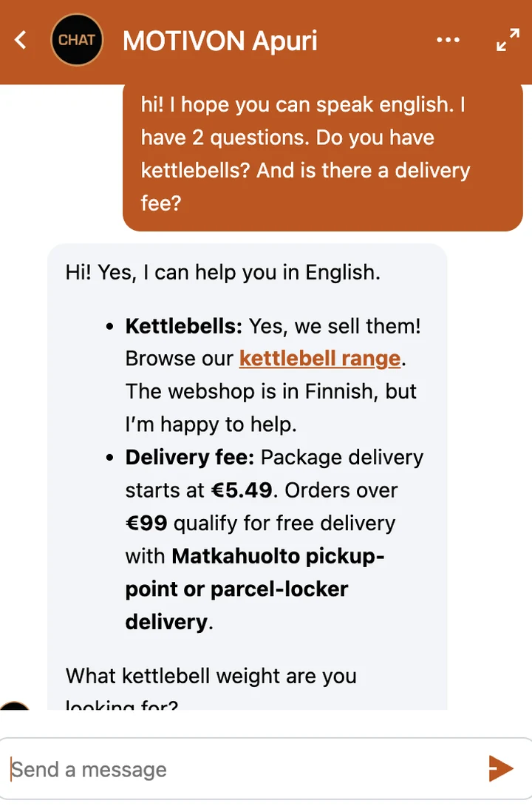This screenshot has width=532, height=806.
Task: Go back using the header arrow
Action: pyautogui.click(x=20, y=40)
